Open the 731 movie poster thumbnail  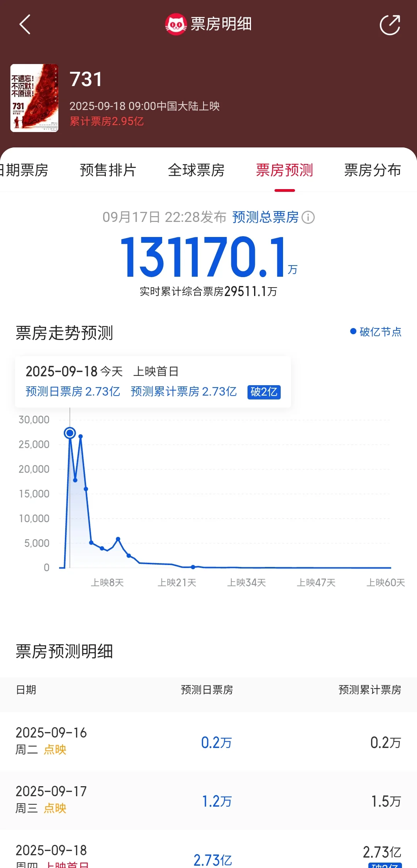pyautogui.click(x=34, y=98)
